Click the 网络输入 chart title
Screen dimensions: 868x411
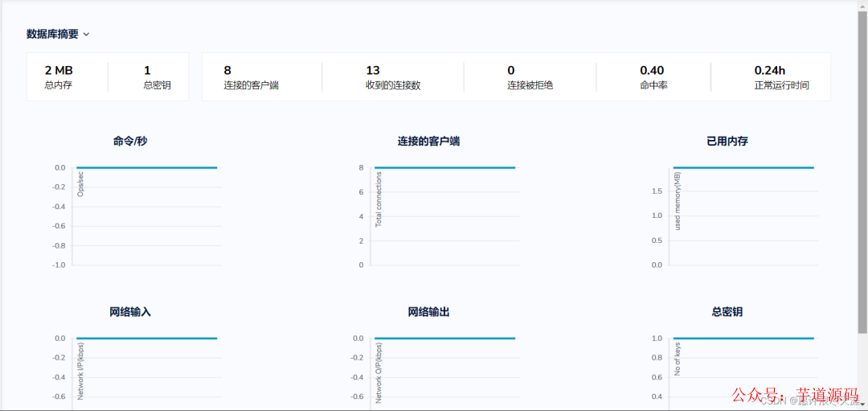pyautogui.click(x=130, y=312)
